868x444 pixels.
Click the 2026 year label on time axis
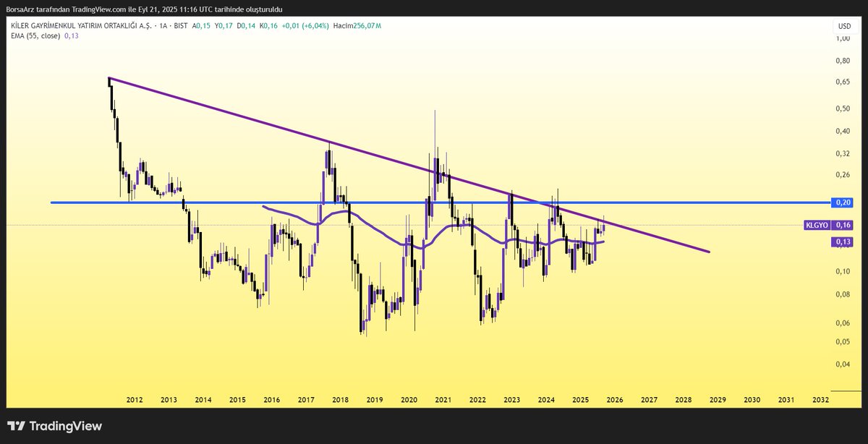pyautogui.click(x=615, y=399)
